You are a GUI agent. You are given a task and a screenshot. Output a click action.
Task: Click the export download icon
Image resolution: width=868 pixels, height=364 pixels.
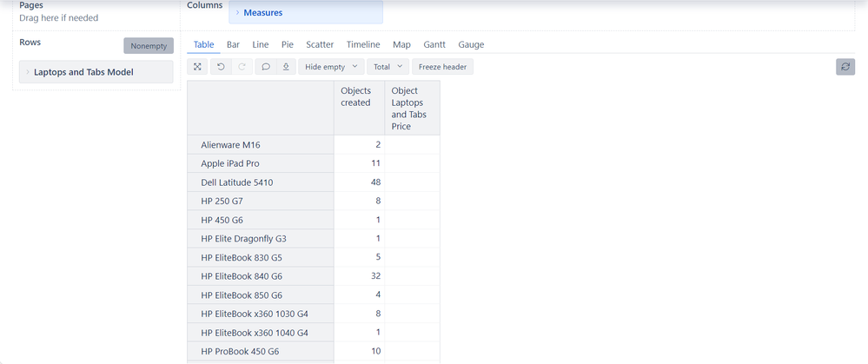tap(286, 67)
